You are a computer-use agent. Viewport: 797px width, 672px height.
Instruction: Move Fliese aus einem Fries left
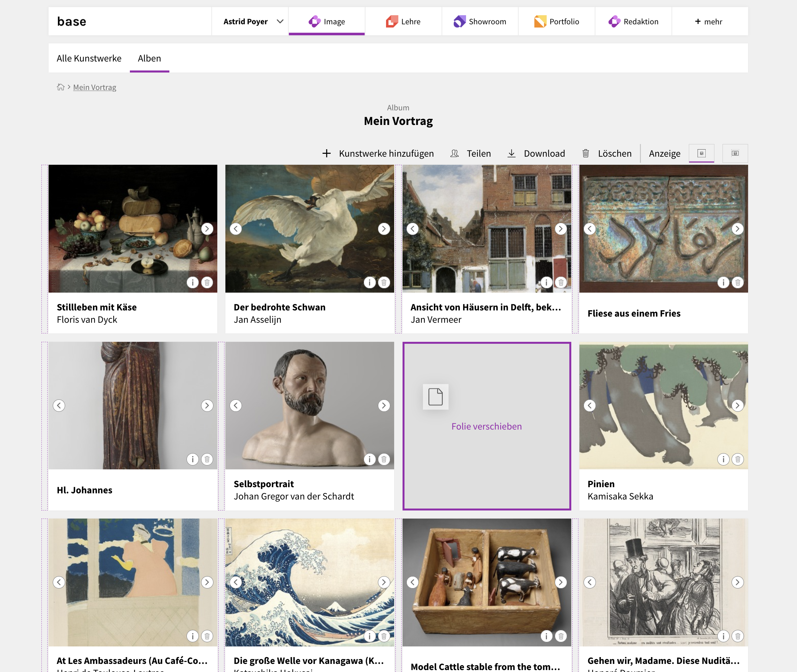pyautogui.click(x=590, y=229)
